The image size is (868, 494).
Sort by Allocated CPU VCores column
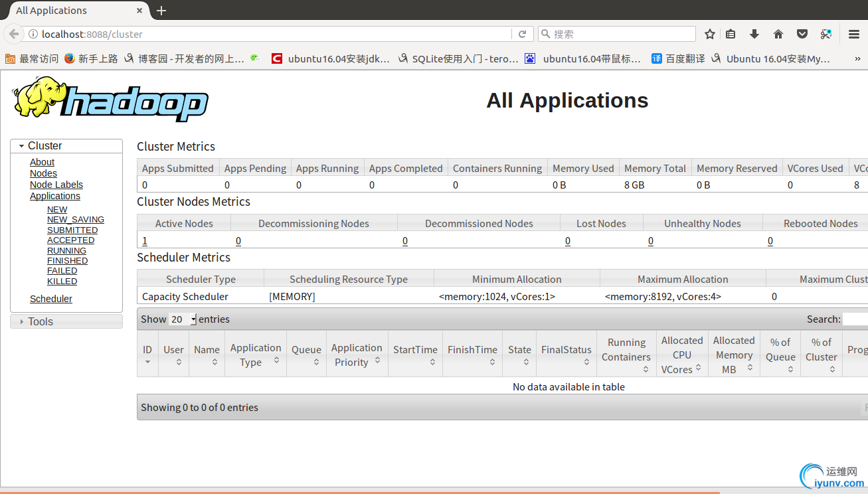coord(682,355)
